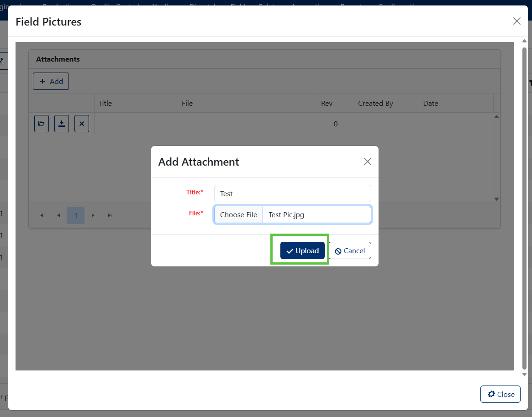Close the Add Attachment dialog with X
The image size is (532, 417).
tap(368, 162)
